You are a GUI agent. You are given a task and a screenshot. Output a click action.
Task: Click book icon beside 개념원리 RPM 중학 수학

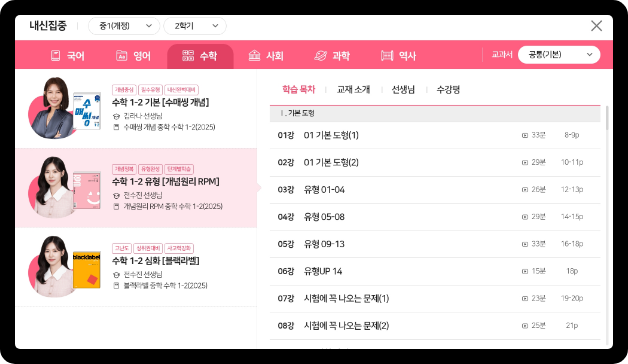pos(116,207)
